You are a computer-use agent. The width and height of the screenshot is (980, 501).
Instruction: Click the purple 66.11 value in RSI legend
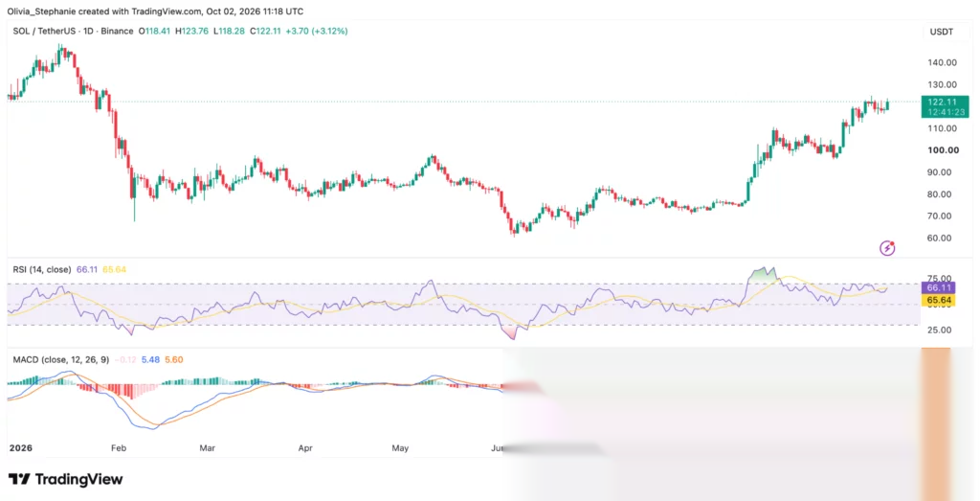click(x=86, y=269)
